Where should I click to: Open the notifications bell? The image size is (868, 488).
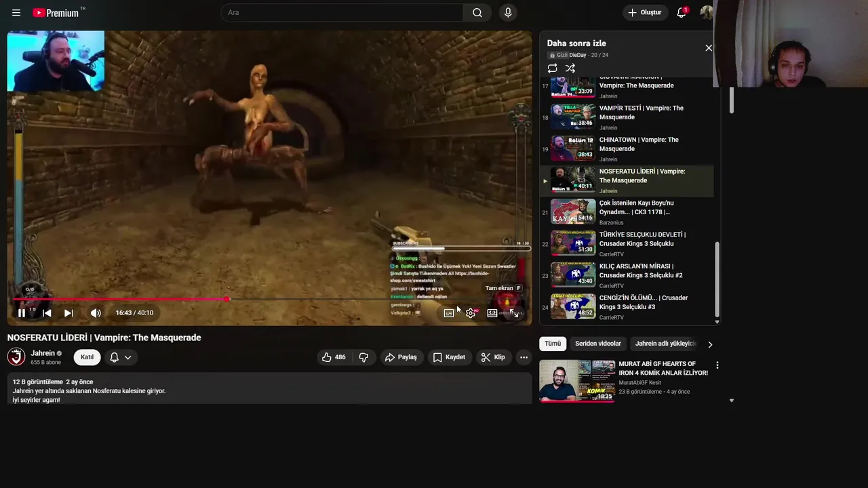[x=682, y=12]
